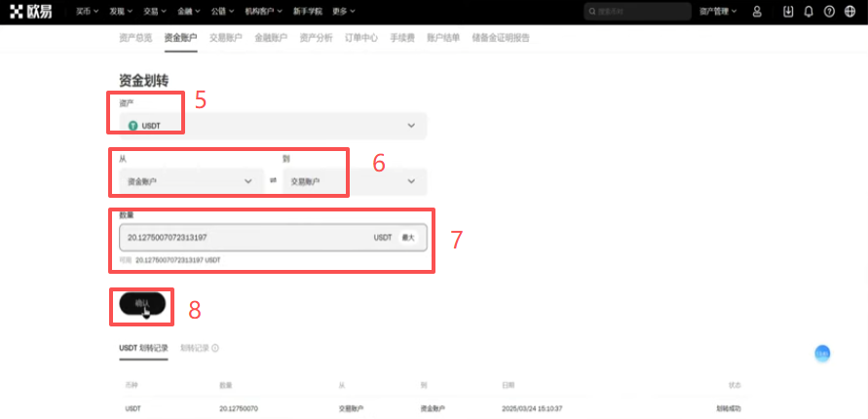The width and height of the screenshot is (868, 419).
Task: Expand the 交易 menu in top bar
Action: click(x=155, y=11)
